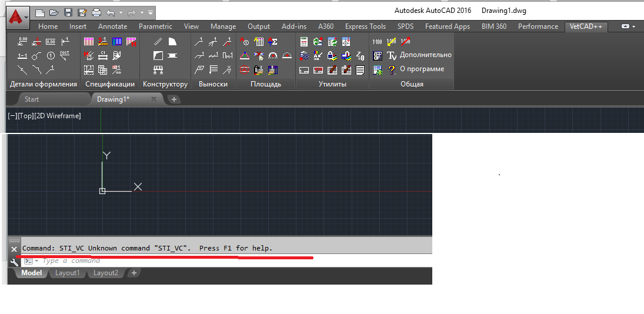
Task: Open the Undo history dropdown arrow
Action: click(x=121, y=13)
